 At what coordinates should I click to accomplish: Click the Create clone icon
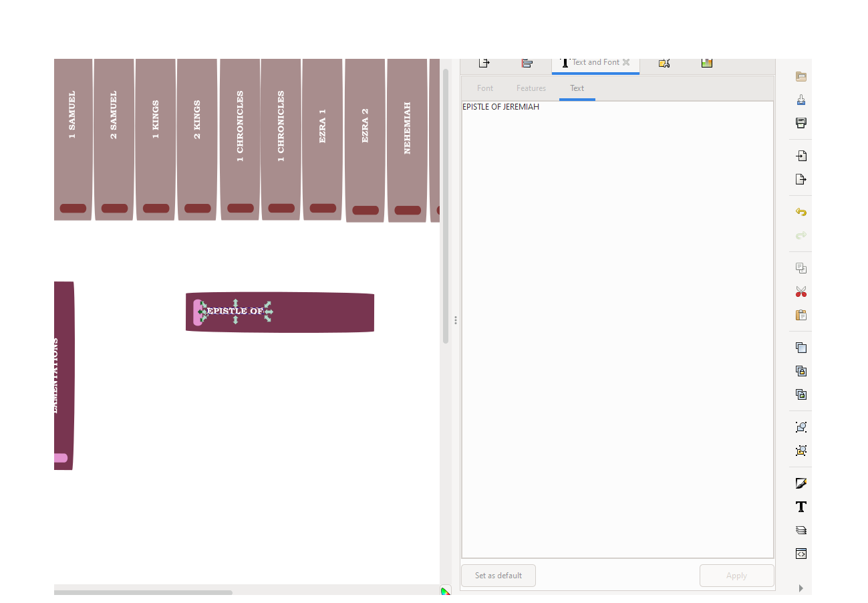[801, 371]
